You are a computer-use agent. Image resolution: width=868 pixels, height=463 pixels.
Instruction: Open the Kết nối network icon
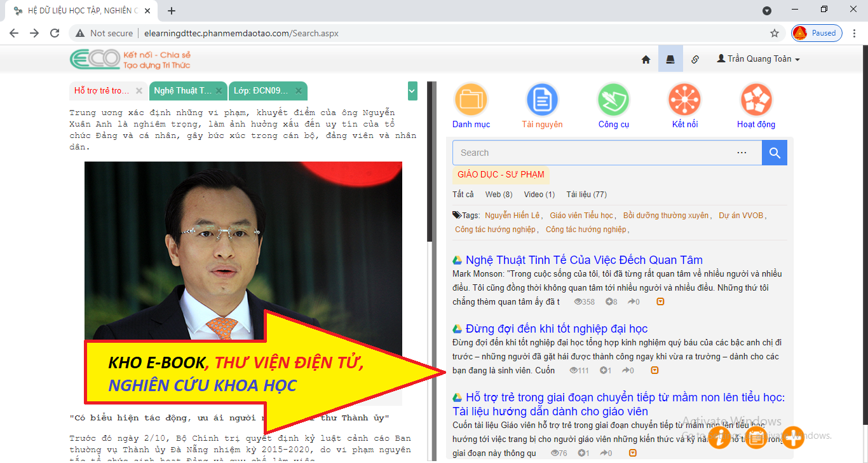point(684,100)
